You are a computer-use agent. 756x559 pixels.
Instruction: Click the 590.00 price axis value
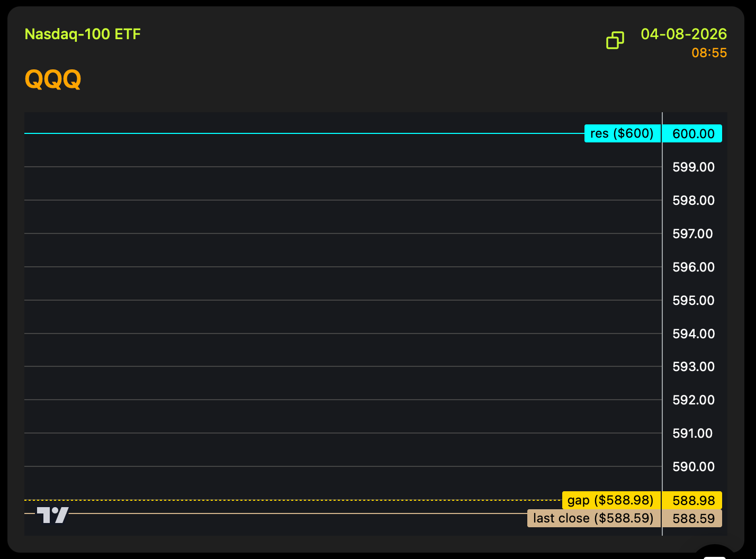pyautogui.click(x=694, y=467)
